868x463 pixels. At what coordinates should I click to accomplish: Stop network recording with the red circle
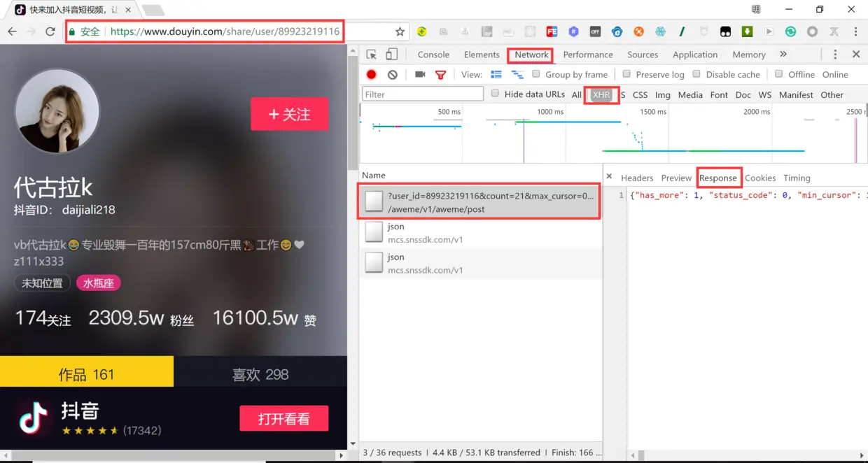point(372,75)
